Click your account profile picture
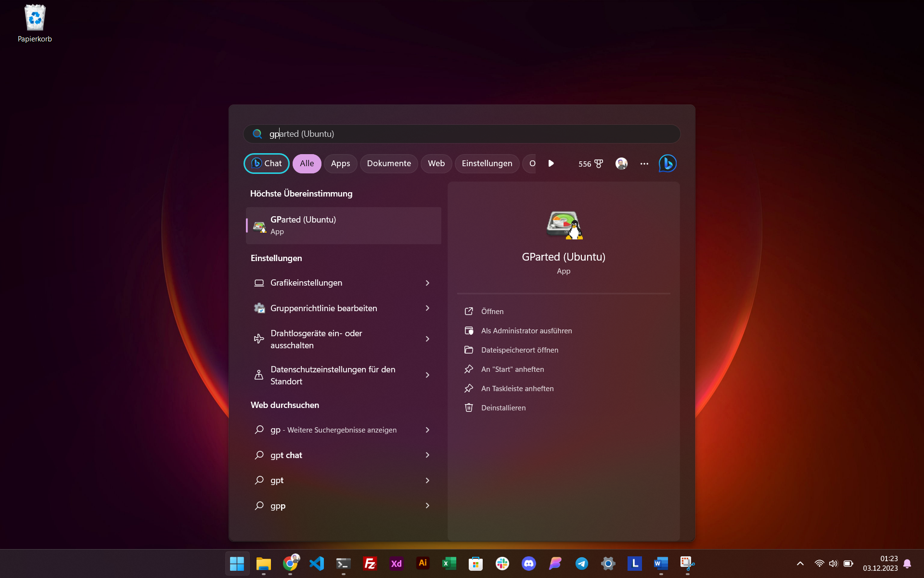 621,163
